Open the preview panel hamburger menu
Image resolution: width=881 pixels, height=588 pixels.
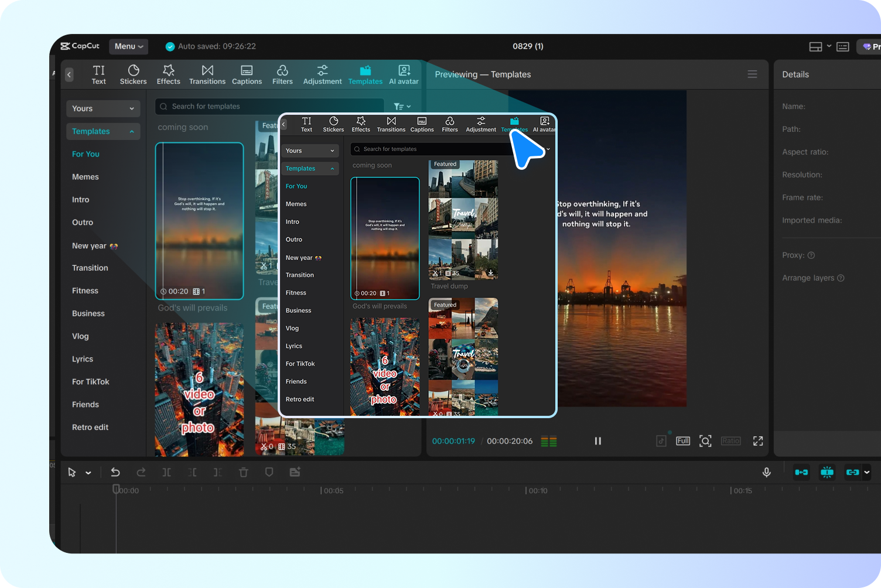point(752,74)
